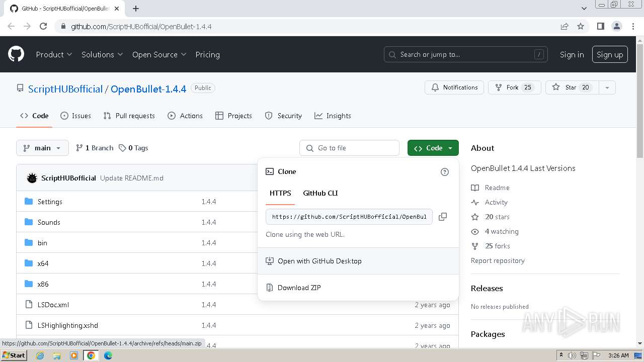This screenshot has height=362, width=644.
Task: View 1 Branch link
Action: (x=95, y=148)
